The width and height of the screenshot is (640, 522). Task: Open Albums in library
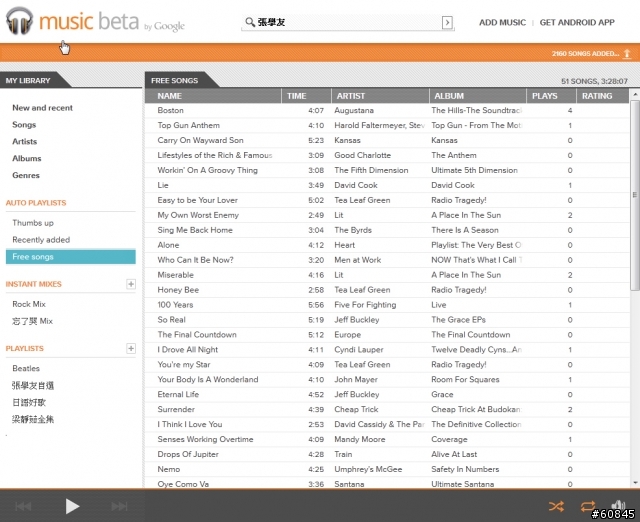pyautogui.click(x=27, y=158)
